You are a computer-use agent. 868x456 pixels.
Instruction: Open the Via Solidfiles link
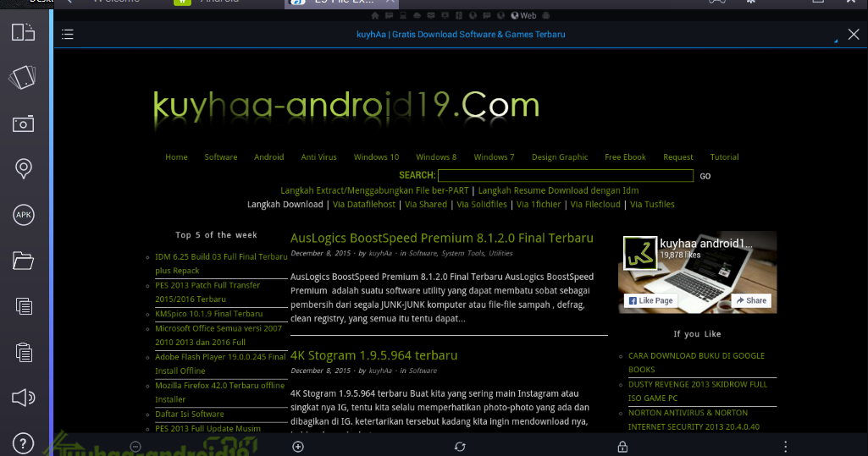click(482, 205)
